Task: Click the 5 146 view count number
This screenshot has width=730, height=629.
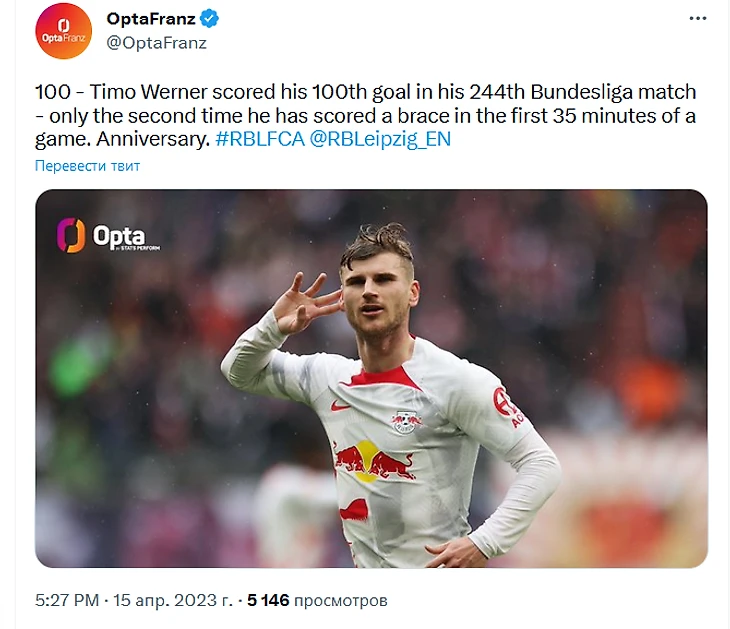Action: coord(268,601)
